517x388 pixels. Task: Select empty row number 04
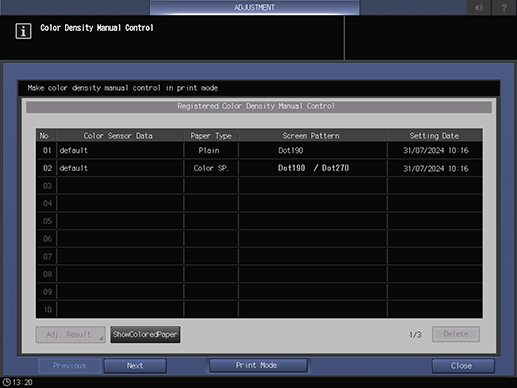coord(259,203)
